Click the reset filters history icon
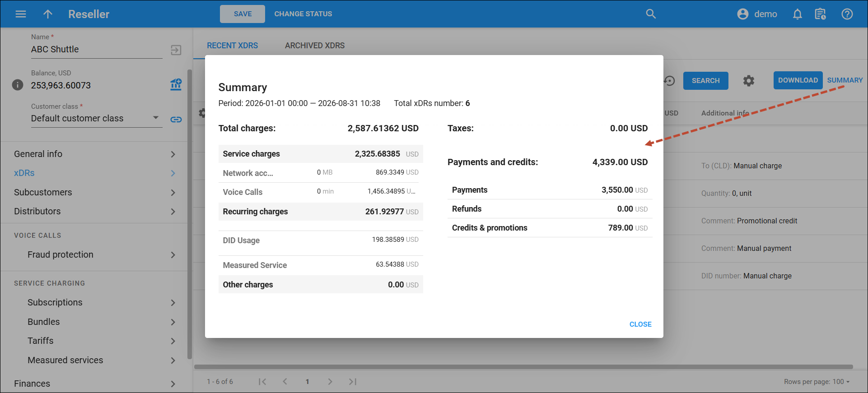The image size is (868, 393). (x=669, y=81)
